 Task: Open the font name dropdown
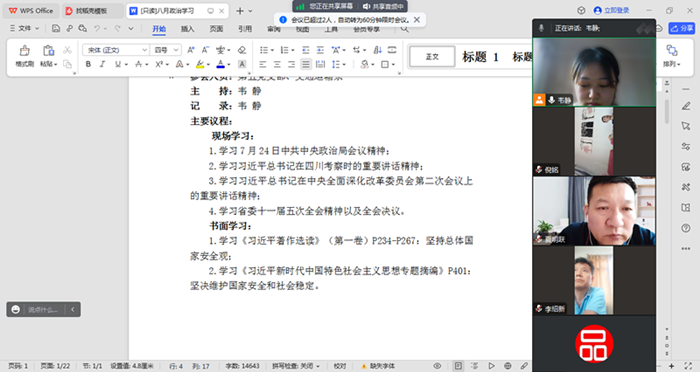(116, 50)
